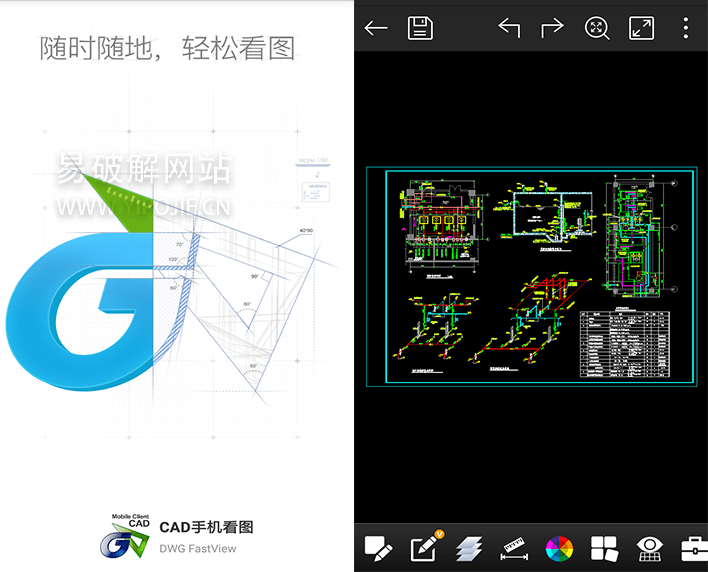The height and width of the screenshot is (572, 708).
Task: Open the toolbox briefcase icon
Action: 694,549
